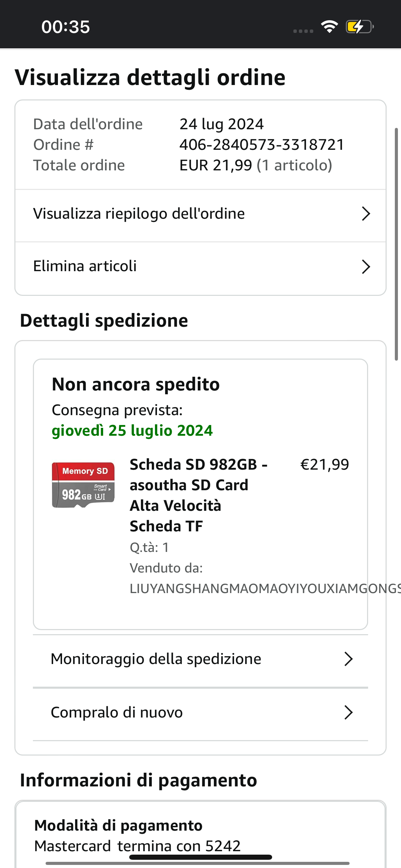
Task: Tap the battery charging icon
Action: coord(359,26)
